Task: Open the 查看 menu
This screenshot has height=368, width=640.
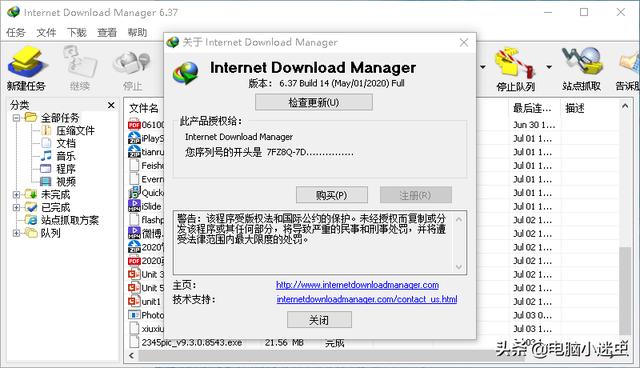Action: pos(107,32)
